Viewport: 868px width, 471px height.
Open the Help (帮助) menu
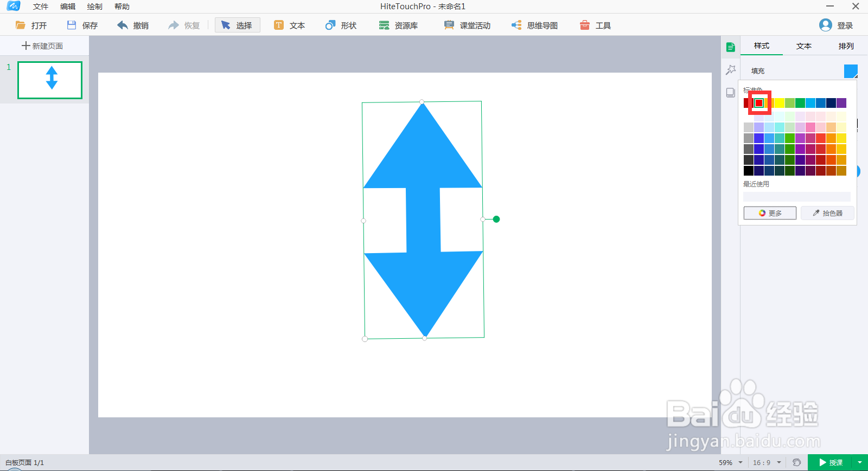tap(122, 7)
